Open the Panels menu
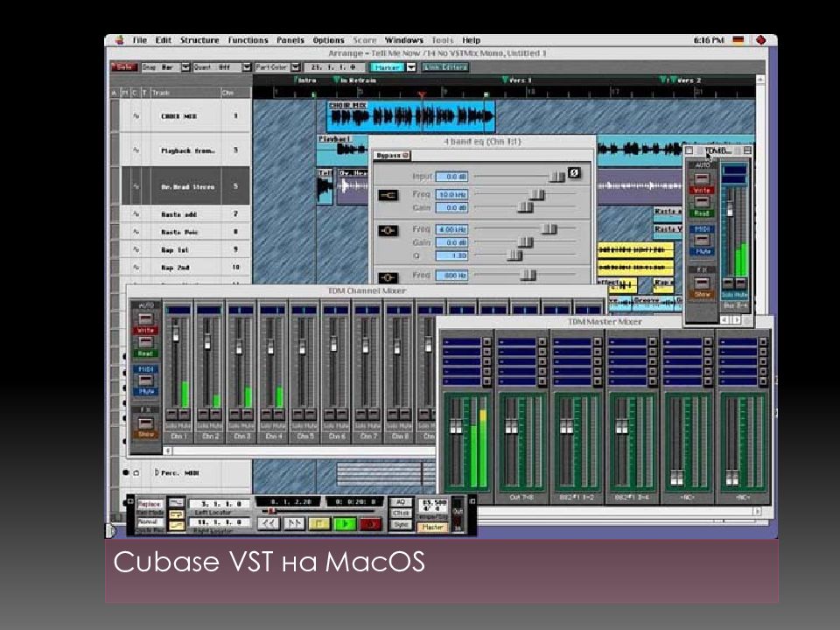This screenshot has height=630, width=840. pos(290,40)
